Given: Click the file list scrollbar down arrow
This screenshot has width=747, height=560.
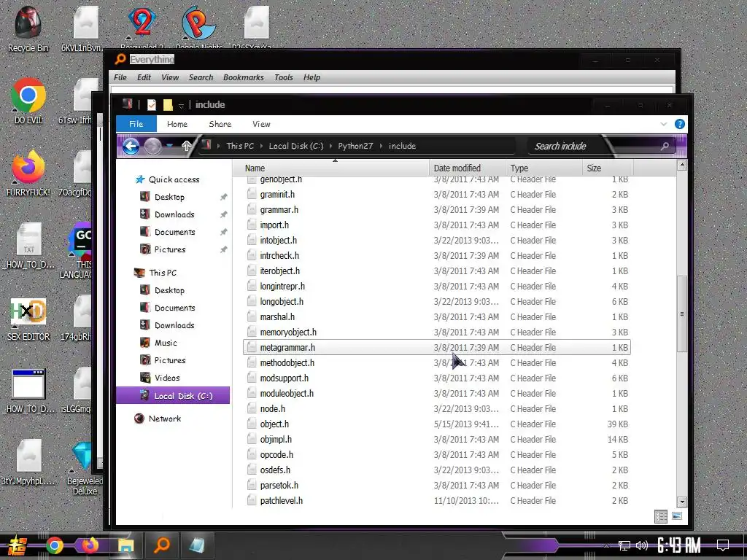Looking at the screenshot, I should point(682,502).
